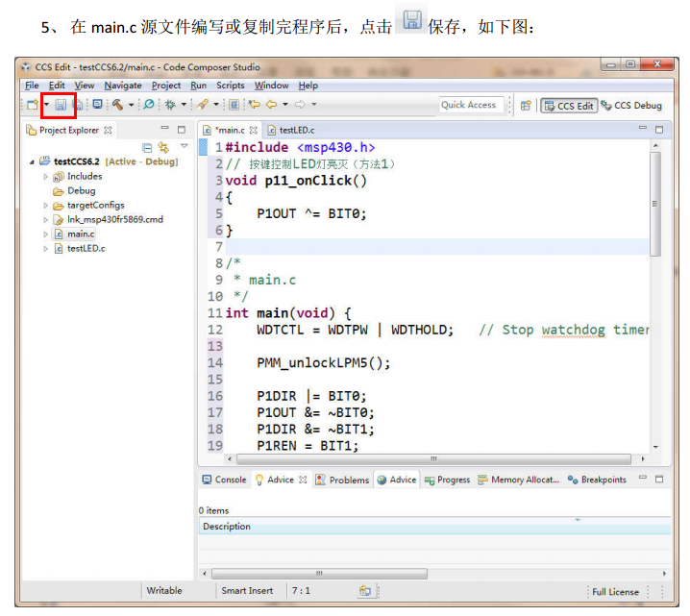Image resolution: width=690 pixels, height=616 pixels.
Task: Switch to the Memory Allocation tab
Action: (518, 480)
